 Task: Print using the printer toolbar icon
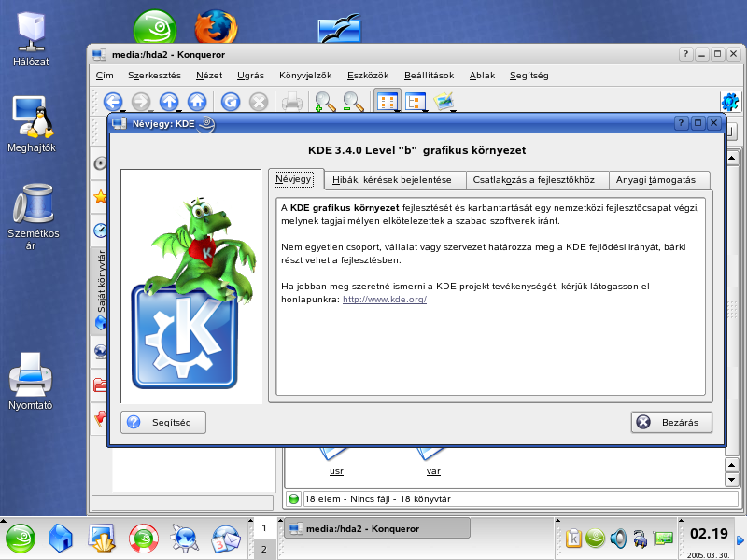click(292, 102)
